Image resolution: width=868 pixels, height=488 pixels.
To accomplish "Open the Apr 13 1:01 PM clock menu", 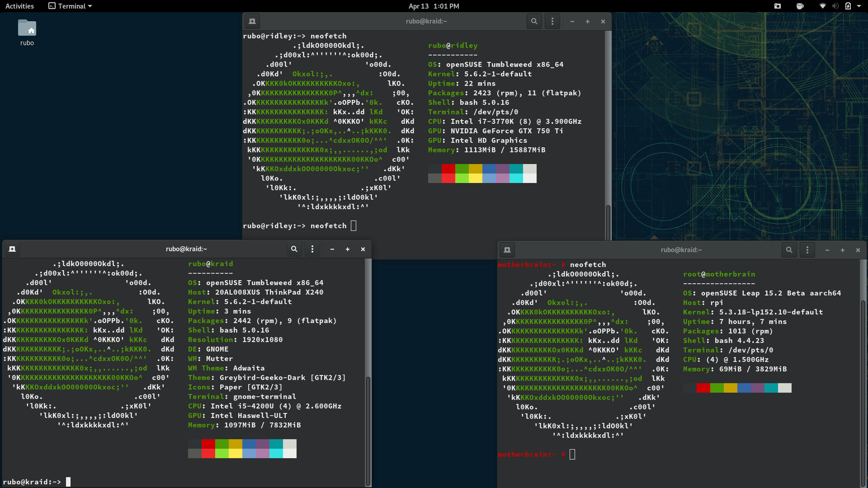I will (x=434, y=6).
